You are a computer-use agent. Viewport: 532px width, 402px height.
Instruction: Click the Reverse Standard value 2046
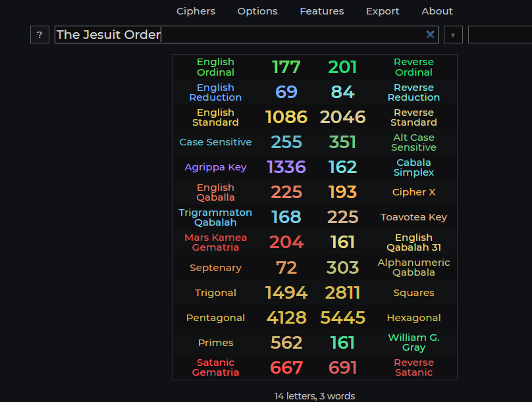(x=342, y=117)
